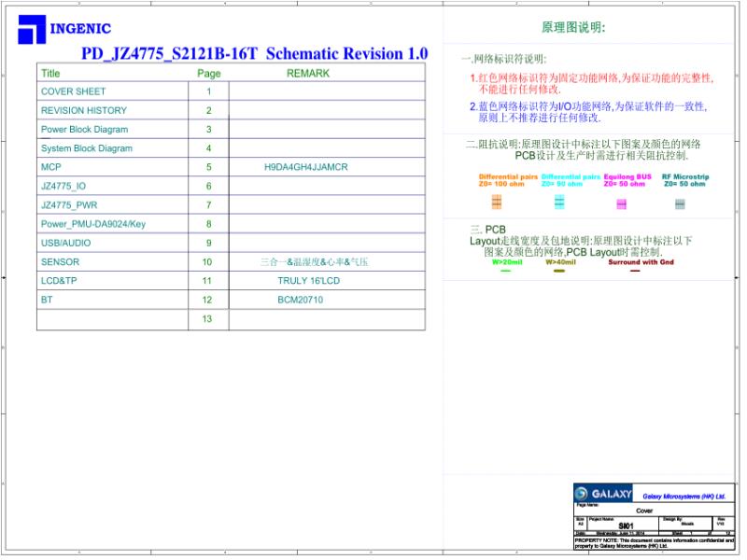Click the Galaxy Microsystems (HK) Ltd. text

(684, 497)
